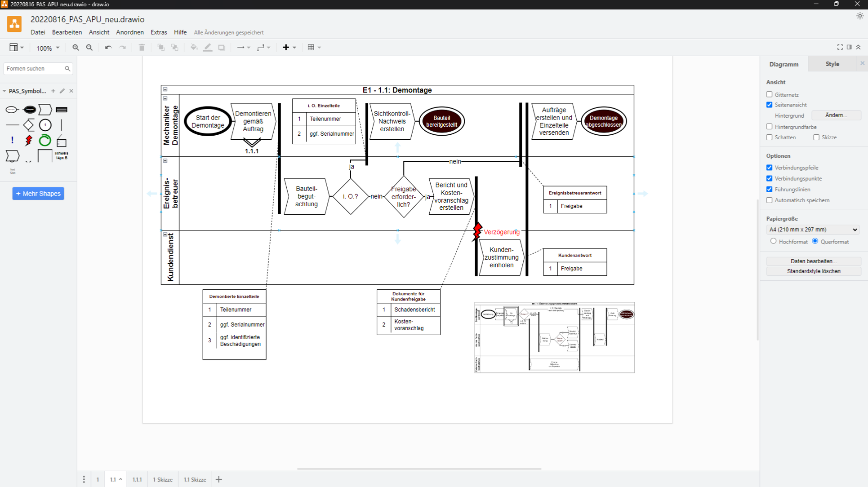Select the green circular arrow shape
This screenshot has height=487, width=868.
[x=45, y=140]
